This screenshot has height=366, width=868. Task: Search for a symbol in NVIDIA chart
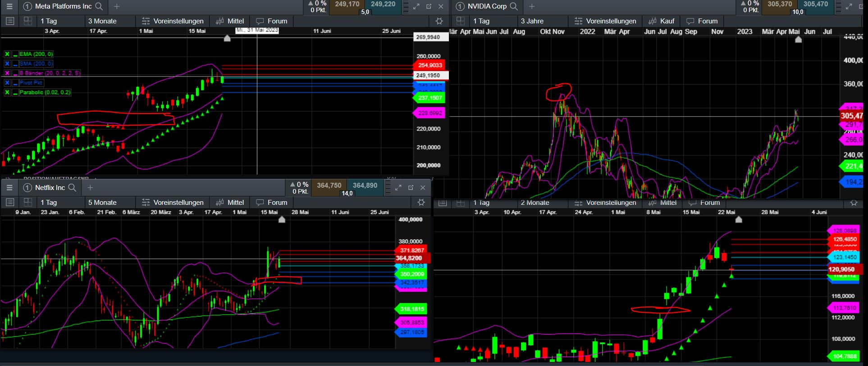click(x=514, y=6)
